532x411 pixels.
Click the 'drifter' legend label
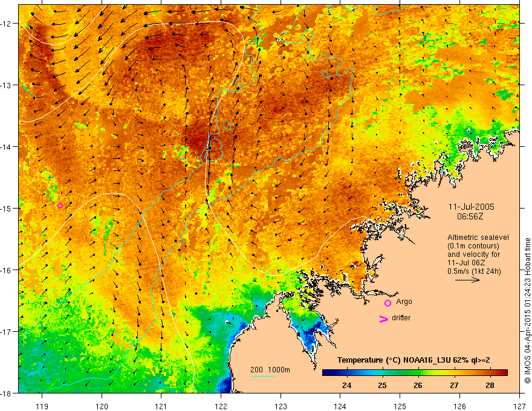click(x=401, y=318)
